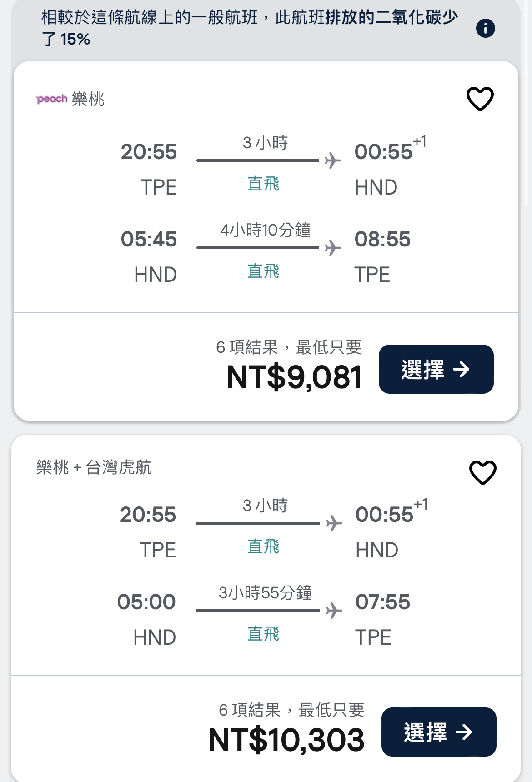Click the emissions 15% lower banner text
Image resolution: width=532 pixels, height=782 pixels.
click(249, 28)
